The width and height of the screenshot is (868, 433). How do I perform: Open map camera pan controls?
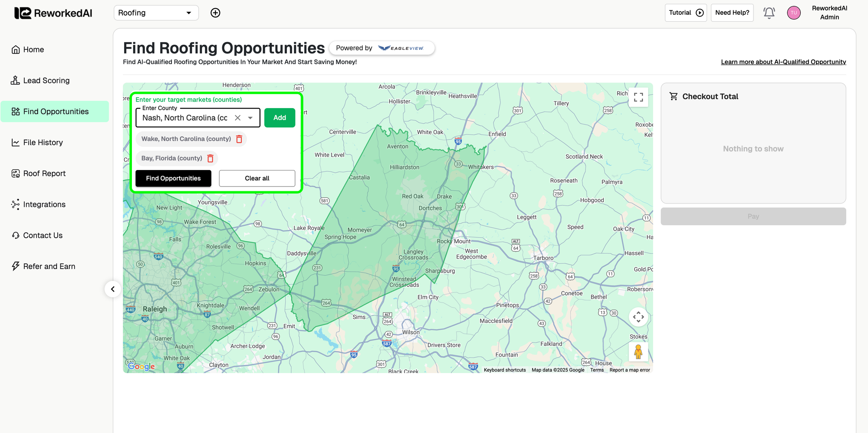pyautogui.click(x=638, y=317)
